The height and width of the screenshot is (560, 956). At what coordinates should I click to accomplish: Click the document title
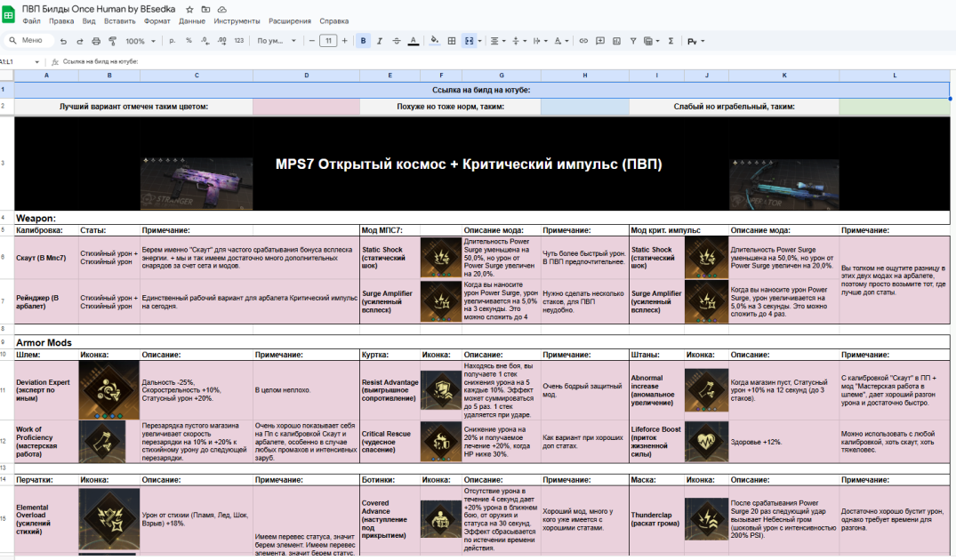[x=99, y=9]
